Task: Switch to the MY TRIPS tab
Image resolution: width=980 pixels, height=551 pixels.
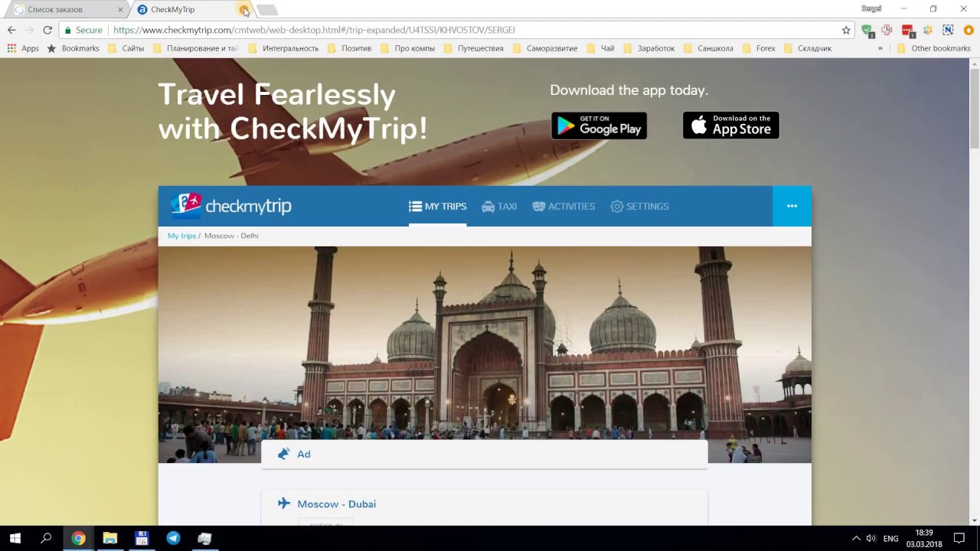Action: tap(437, 207)
